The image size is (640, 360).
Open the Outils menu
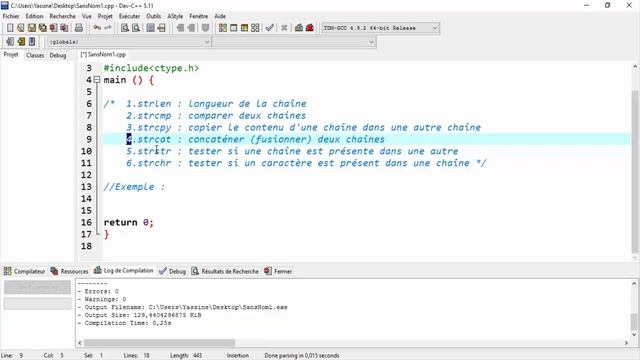(x=153, y=16)
